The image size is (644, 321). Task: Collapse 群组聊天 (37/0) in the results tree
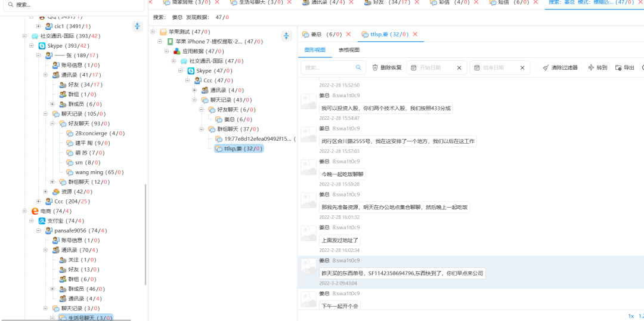[x=202, y=129]
